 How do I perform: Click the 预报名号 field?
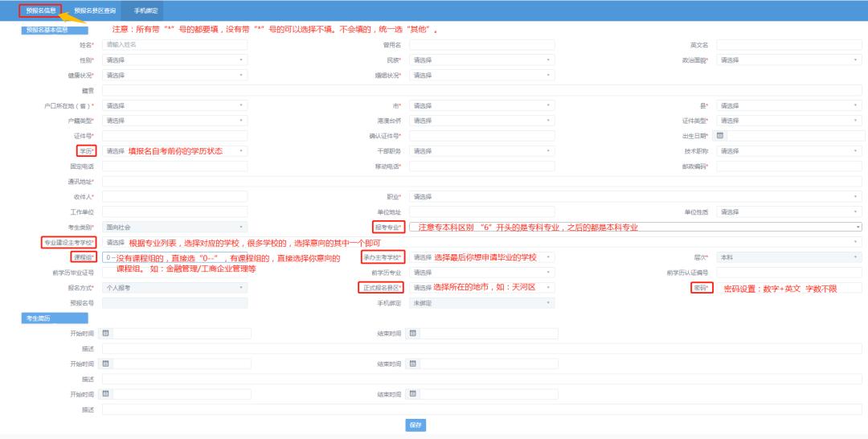pyautogui.click(x=174, y=303)
